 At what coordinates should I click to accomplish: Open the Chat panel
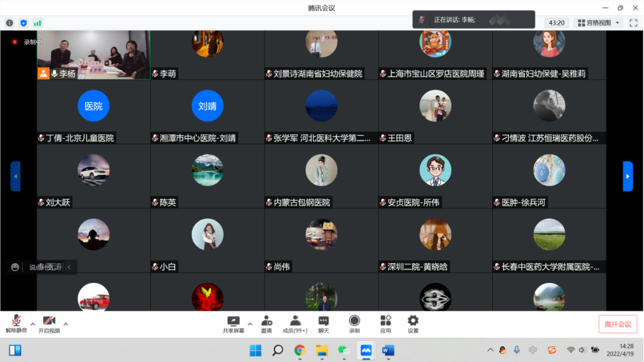point(324,324)
